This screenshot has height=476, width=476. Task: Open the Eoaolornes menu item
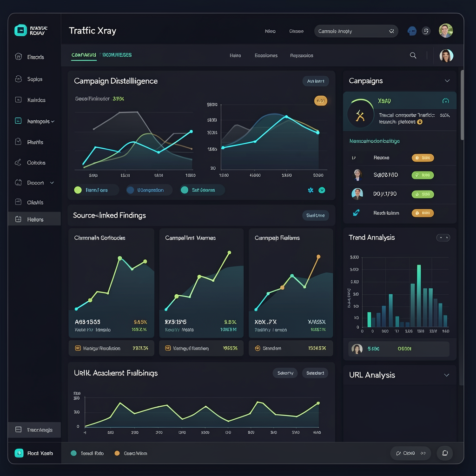(x=266, y=55)
